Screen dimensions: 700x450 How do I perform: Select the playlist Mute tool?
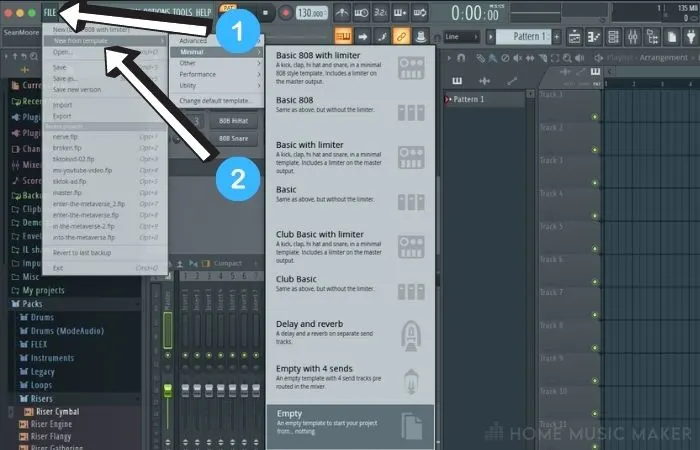pyautogui.click(x=518, y=58)
